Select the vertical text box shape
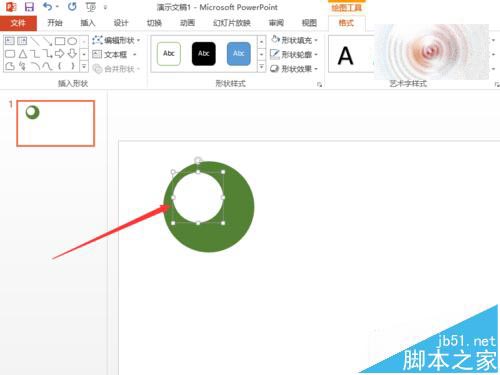500x375 pixels. tap(22, 41)
